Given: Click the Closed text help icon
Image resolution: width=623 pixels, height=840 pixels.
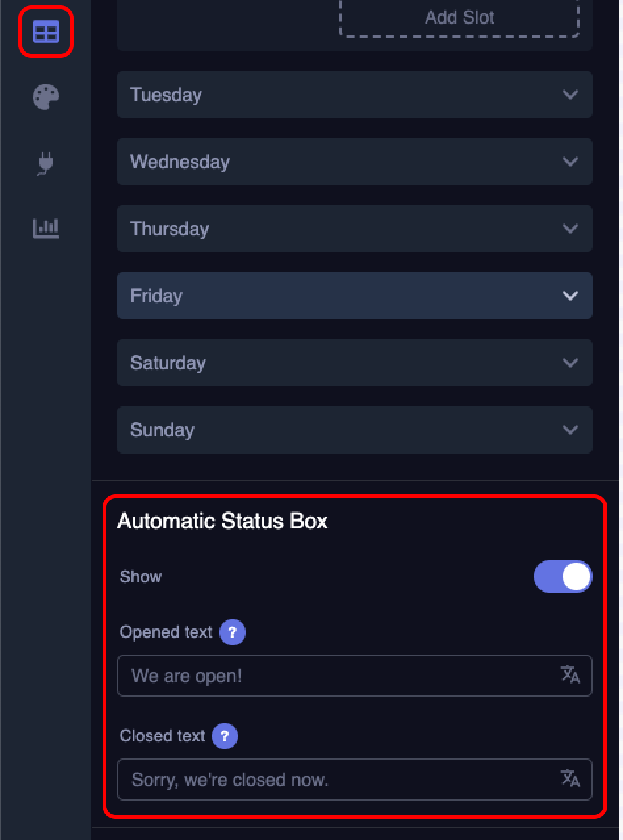Looking at the screenshot, I should (x=225, y=736).
